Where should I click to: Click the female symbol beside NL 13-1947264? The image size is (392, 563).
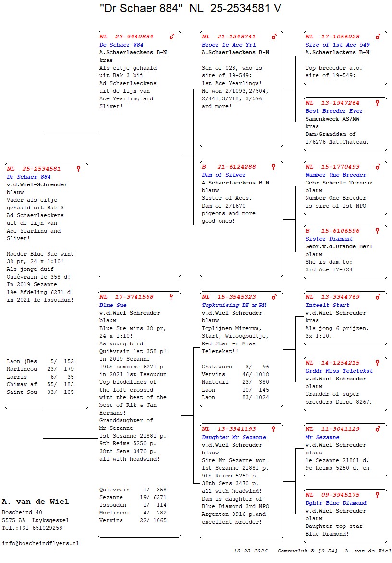click(x=378, y=103)
